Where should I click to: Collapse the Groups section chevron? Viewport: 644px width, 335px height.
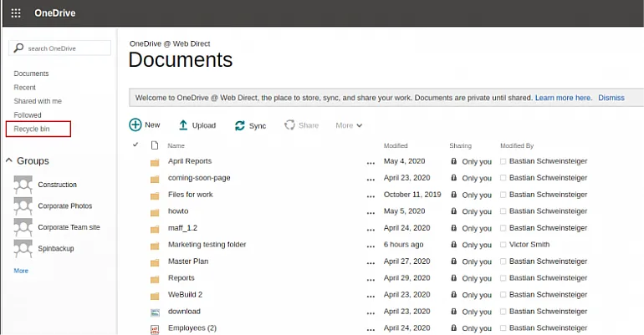(x=9, y=160)
